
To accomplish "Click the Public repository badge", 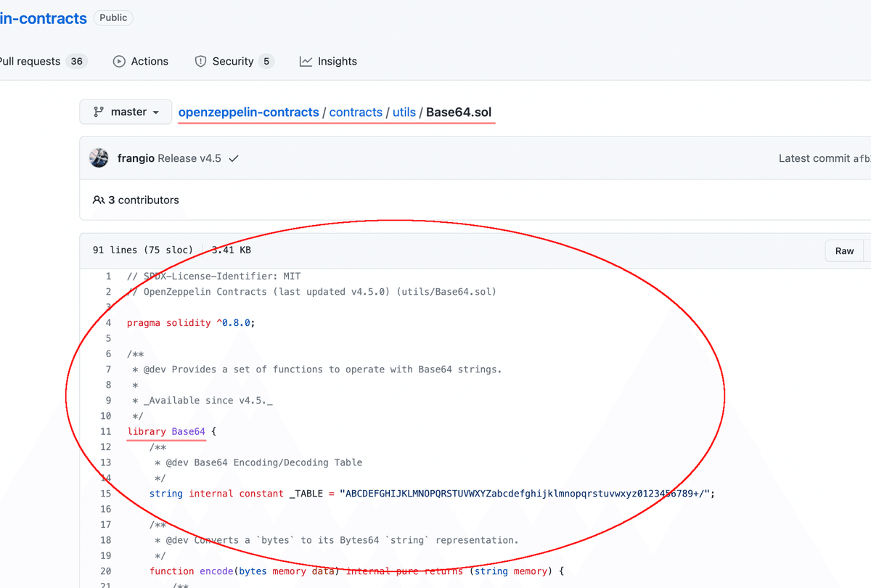I will pos(113,18).
